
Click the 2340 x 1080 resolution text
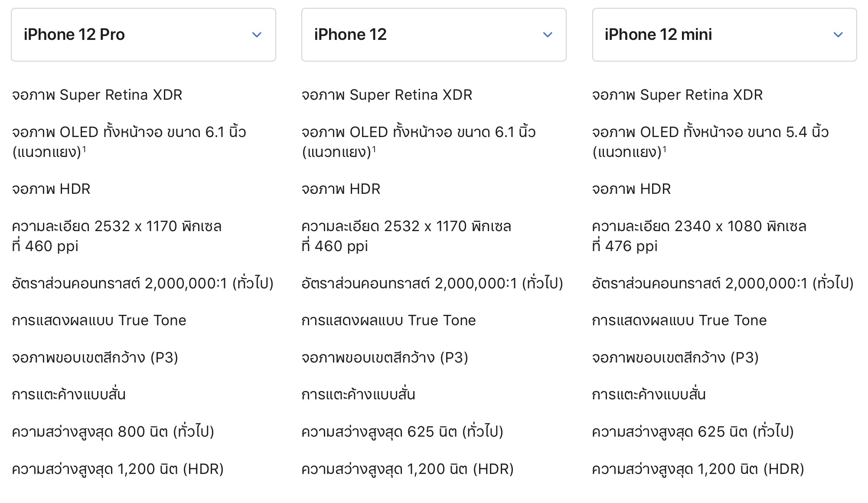tap(699, 226)
